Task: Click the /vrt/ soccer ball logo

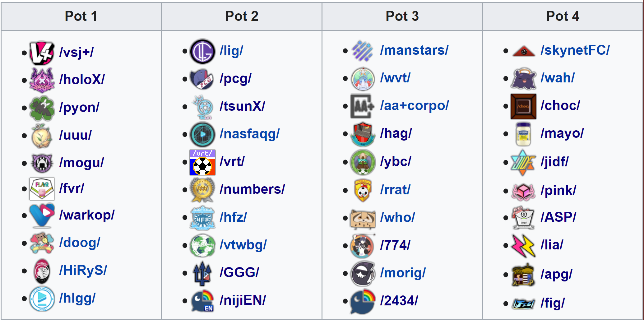Action: (202, 162)
